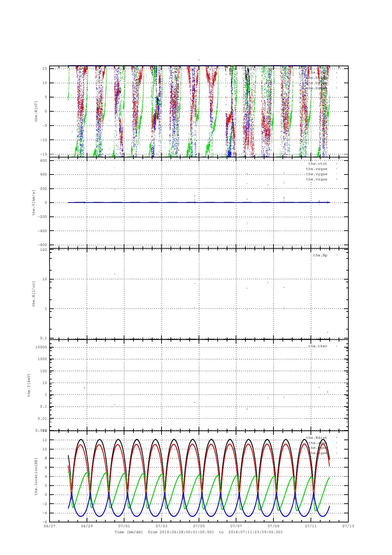Click the -10 tick on B panel

44,140
